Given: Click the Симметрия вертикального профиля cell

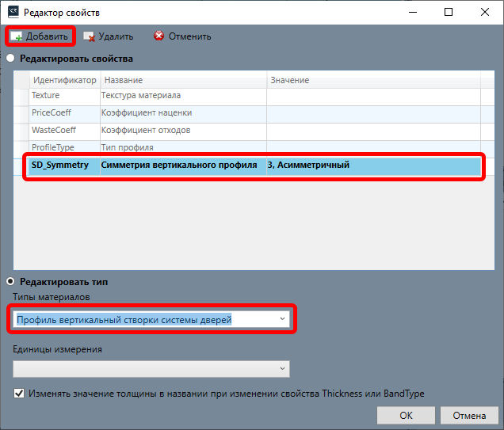Looking at the screenshot, I should coord(184,165).
